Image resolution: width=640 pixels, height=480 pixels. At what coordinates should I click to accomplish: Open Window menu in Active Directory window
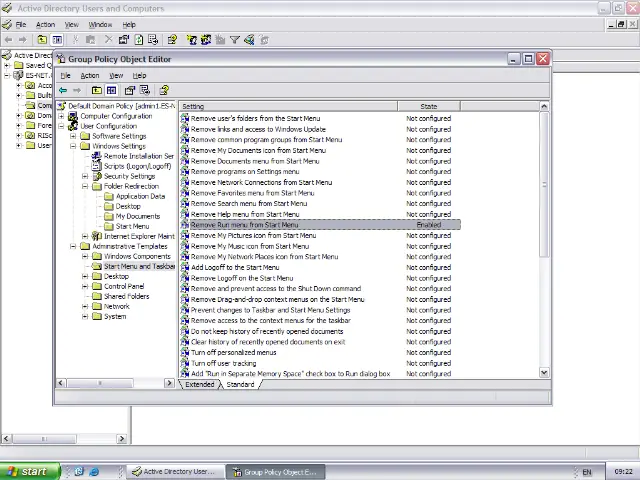pos(100,25)
